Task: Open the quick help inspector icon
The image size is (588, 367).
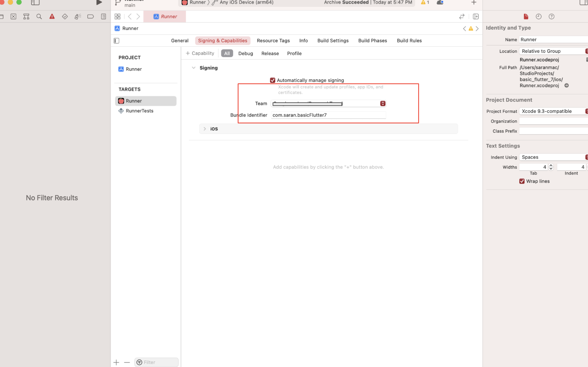Action: [551, 16]
